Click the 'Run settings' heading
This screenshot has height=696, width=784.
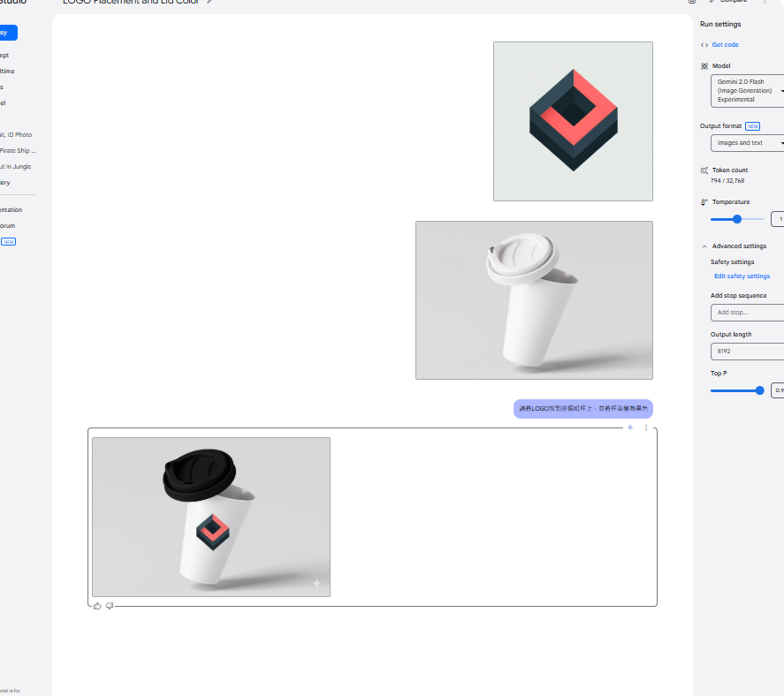[720, 24]
